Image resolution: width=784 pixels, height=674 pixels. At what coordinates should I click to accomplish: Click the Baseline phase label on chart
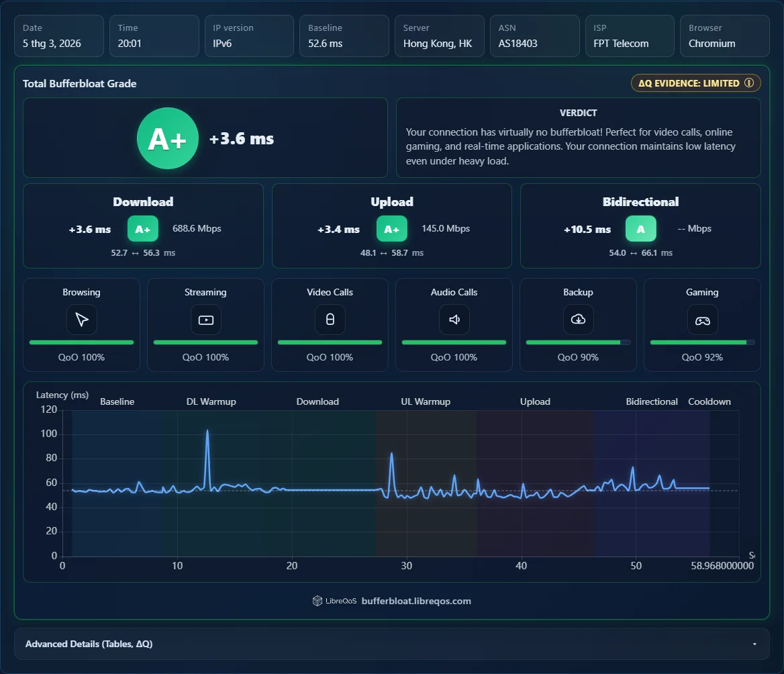coord(117,401)
